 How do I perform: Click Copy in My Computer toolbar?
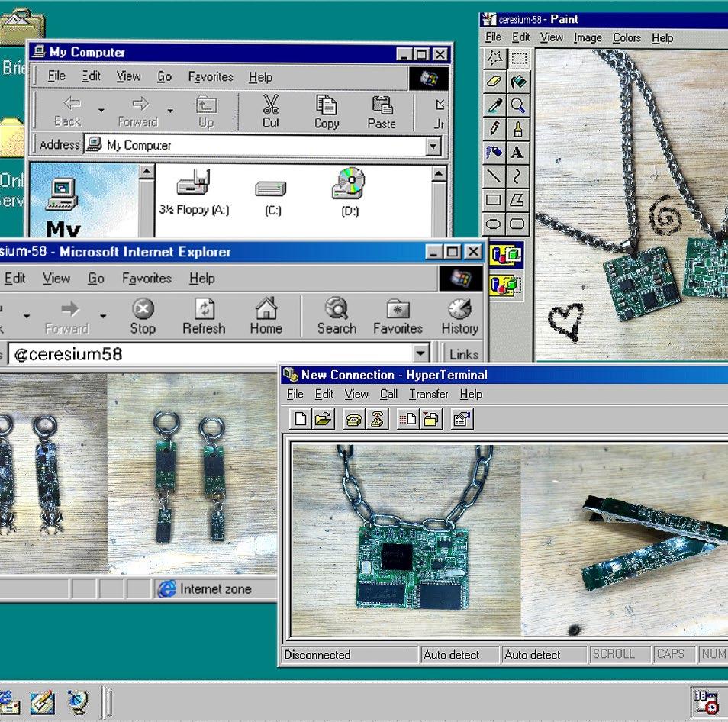click(x=327, y=111)
